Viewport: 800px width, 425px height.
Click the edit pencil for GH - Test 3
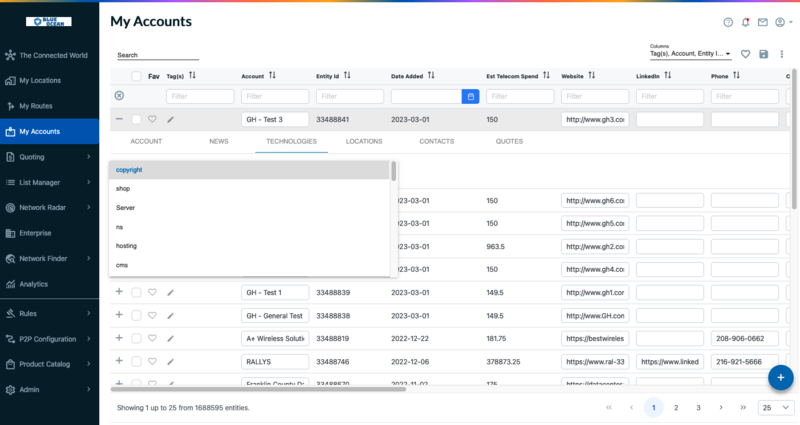point(170,119)
